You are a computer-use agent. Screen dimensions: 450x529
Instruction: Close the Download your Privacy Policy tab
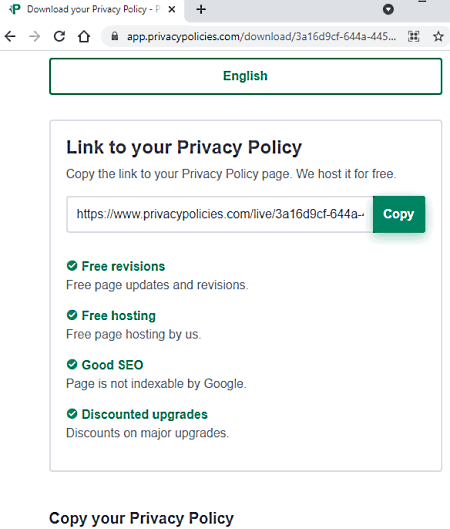point(172,9)
